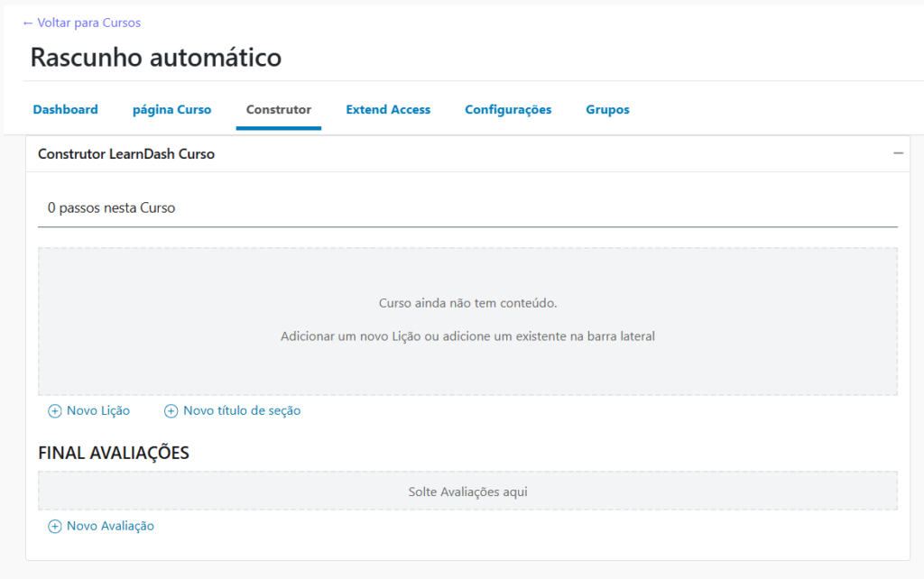Open the Dashboard tab
Screen dimensions: 924x579
[65, 110]
